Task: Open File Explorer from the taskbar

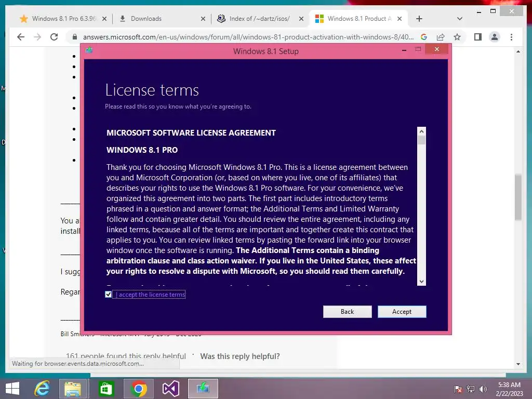Action: pos(73,389)
